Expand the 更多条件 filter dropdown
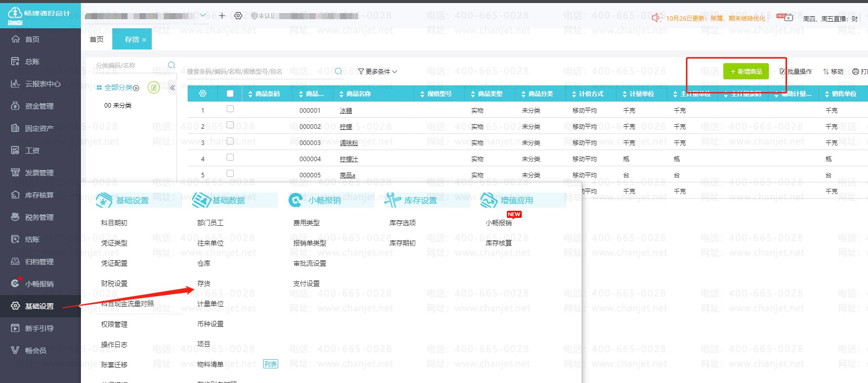This screenshot has height=383, width=868. (x=377, y=72)
